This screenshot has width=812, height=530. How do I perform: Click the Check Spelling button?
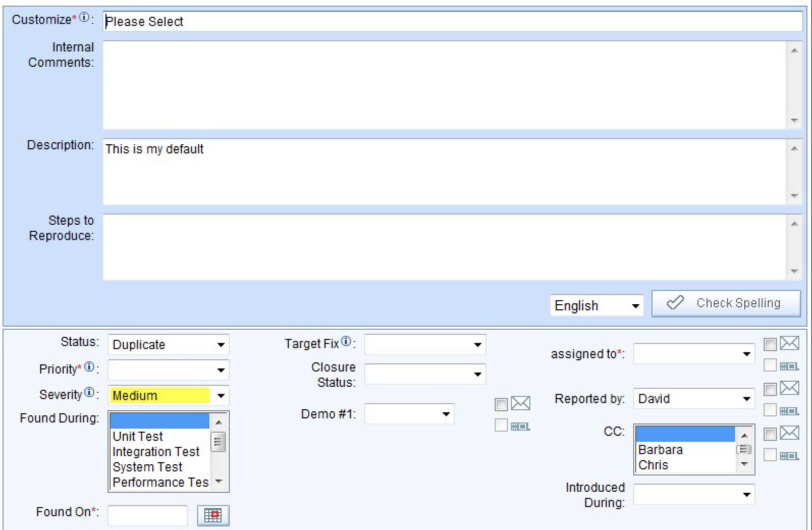pos(726,304)
